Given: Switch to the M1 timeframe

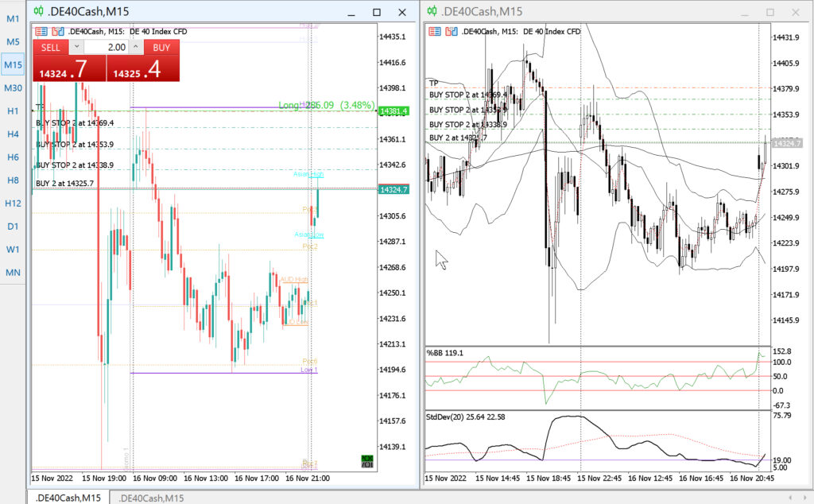Looking at the screenshot, I should (x=13, y=19).
